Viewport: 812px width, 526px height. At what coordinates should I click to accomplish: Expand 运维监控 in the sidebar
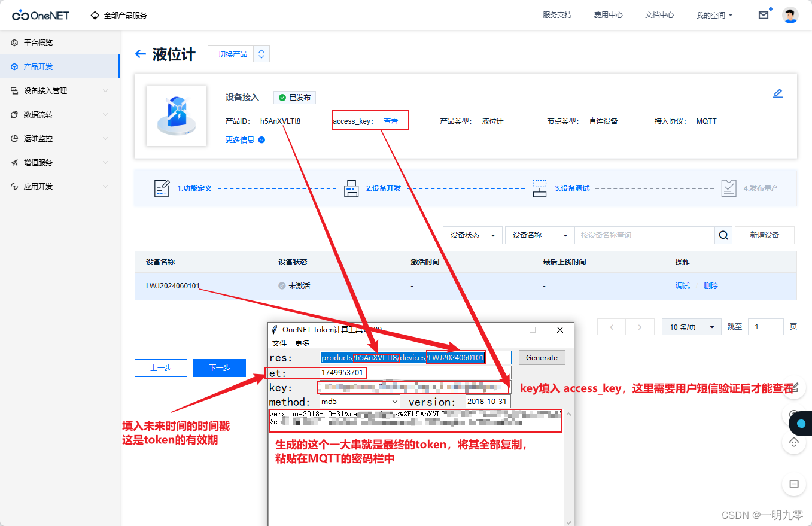point(60,138)
